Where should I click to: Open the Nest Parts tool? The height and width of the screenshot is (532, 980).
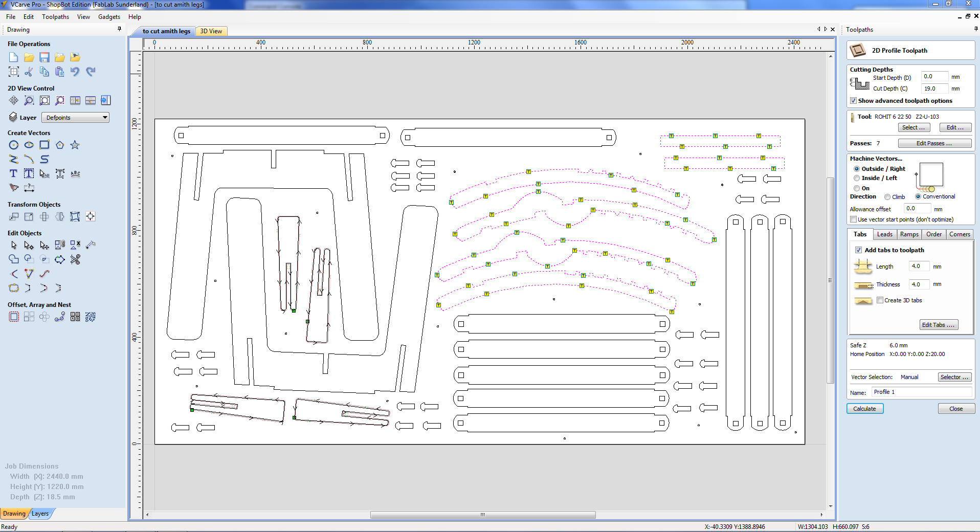click(x=91, y=317)
